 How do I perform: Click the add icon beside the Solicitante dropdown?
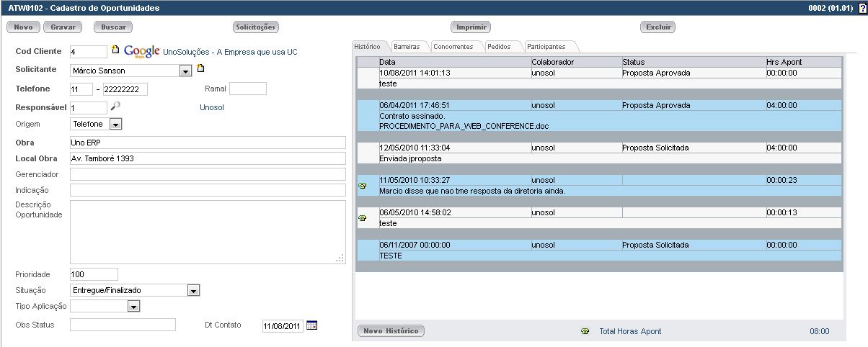click(201, 69)
